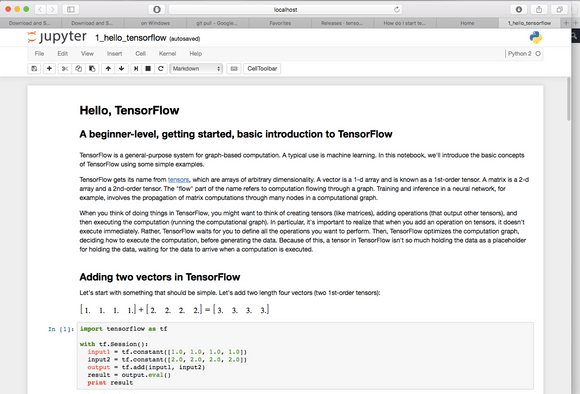The image size is (580, 394).
Task: Paste cells below icon
Action: [92, 68]
